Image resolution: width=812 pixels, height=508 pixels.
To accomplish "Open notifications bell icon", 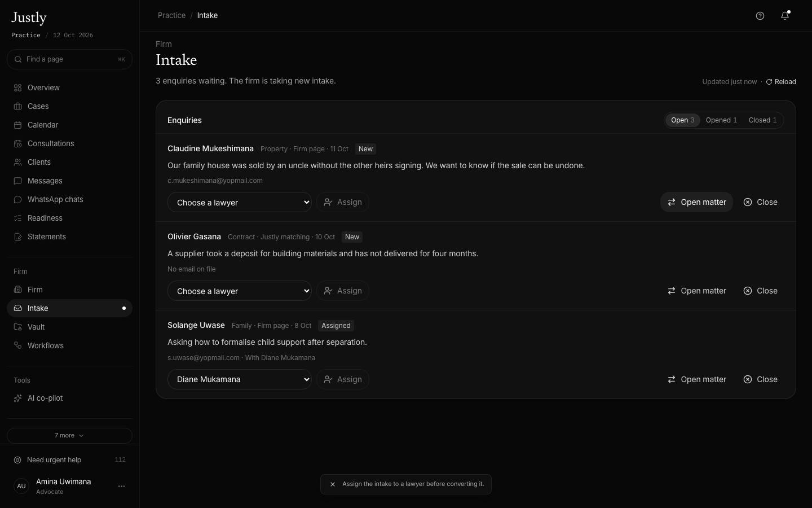I will [x=785, y=16].
